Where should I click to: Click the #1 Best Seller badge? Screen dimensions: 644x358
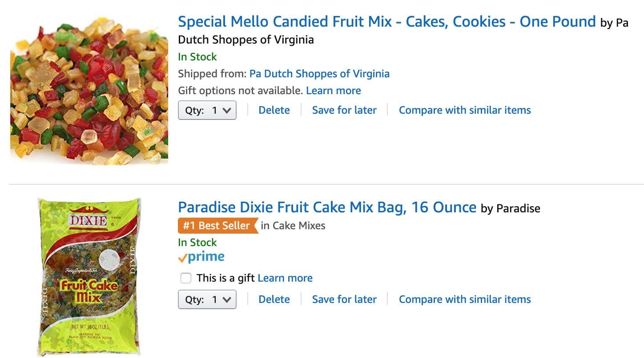point(217,226)
